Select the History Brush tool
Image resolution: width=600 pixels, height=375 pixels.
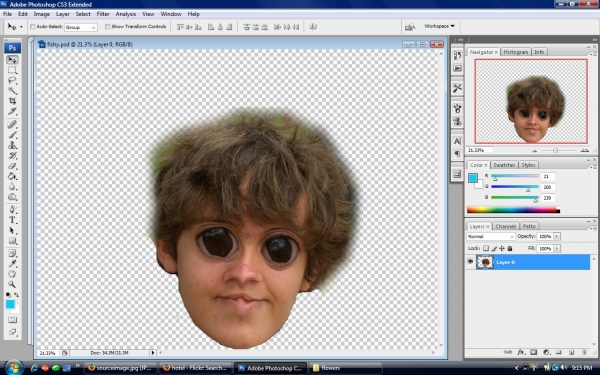[12, 156]
